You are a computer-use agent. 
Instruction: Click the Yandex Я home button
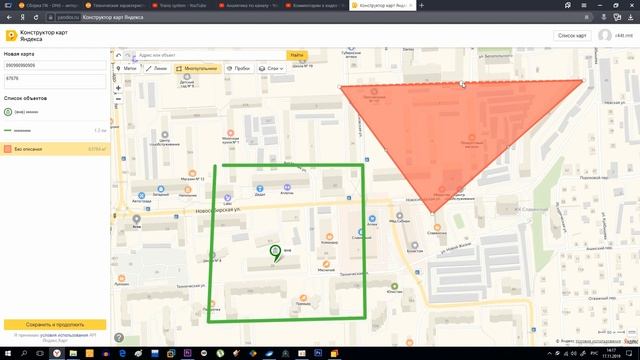coord(23,18)
